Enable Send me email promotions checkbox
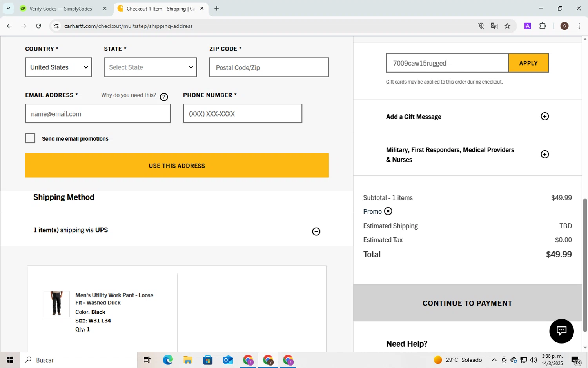This screenshot has width=588, height=368. pos(30,138)
